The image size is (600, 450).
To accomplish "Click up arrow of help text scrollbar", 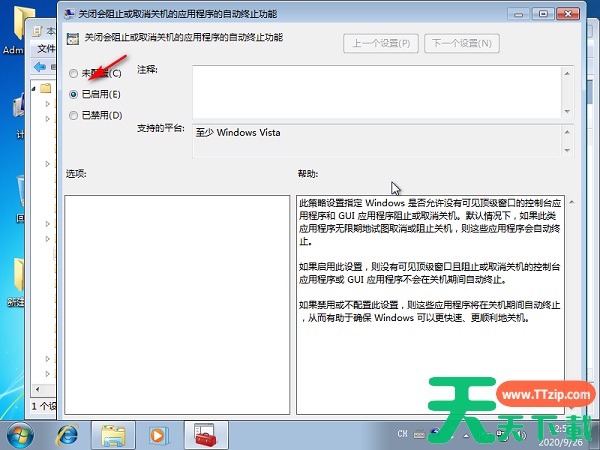I will pos(571,202).
